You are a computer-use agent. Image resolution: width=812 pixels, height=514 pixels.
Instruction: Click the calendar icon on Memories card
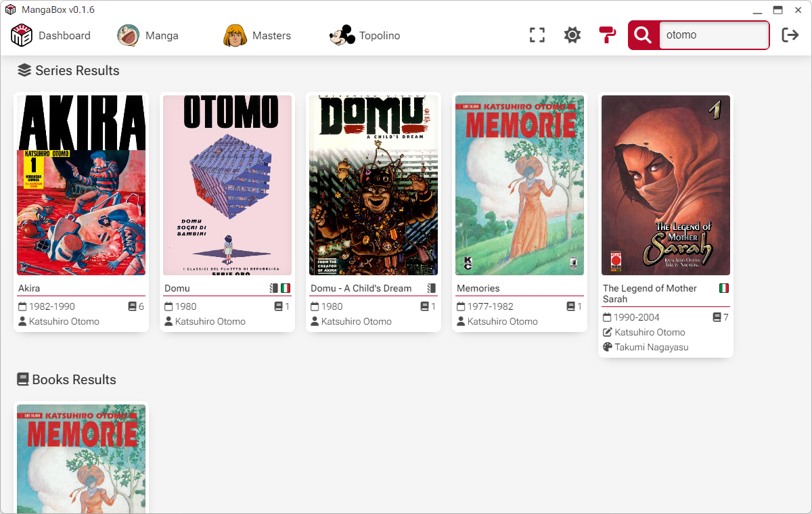pos(461,306)
